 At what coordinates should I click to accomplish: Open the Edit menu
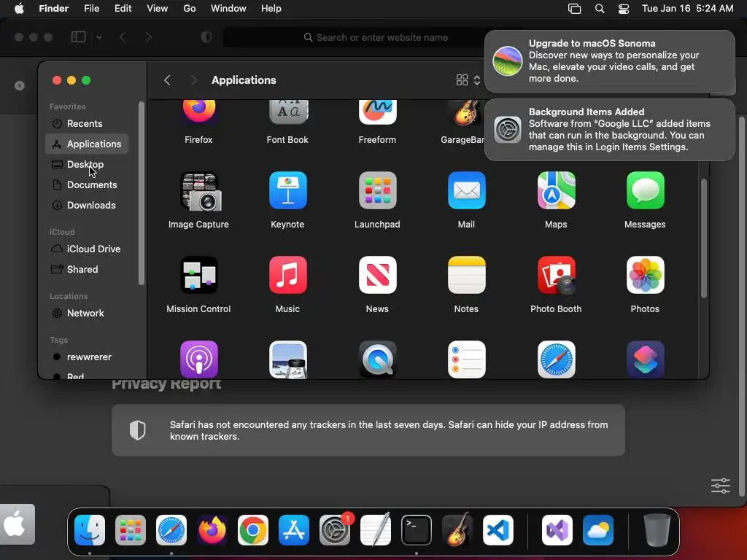tap(123, 9)
